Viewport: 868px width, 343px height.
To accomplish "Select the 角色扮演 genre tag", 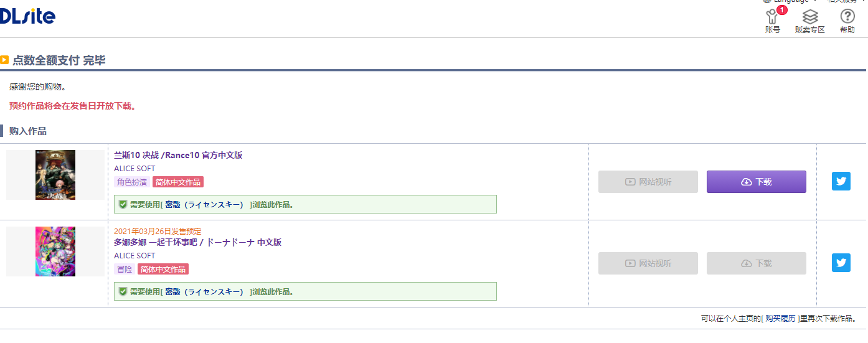I will 132,182.
